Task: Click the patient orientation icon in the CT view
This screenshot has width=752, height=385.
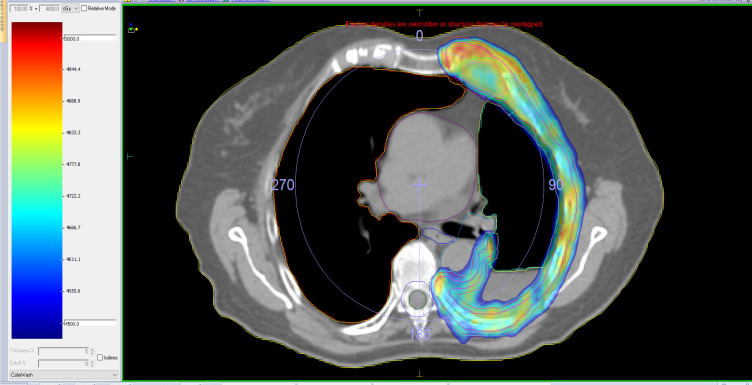Action: point(132,28)
